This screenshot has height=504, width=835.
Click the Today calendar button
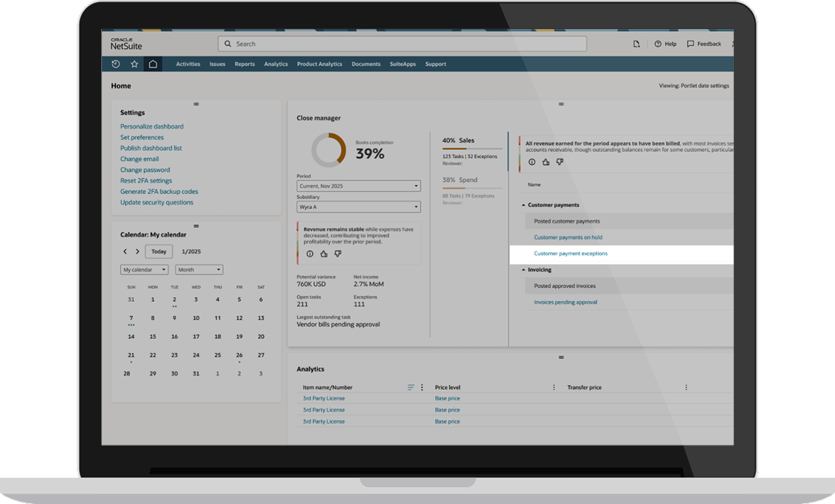point(159,251)
